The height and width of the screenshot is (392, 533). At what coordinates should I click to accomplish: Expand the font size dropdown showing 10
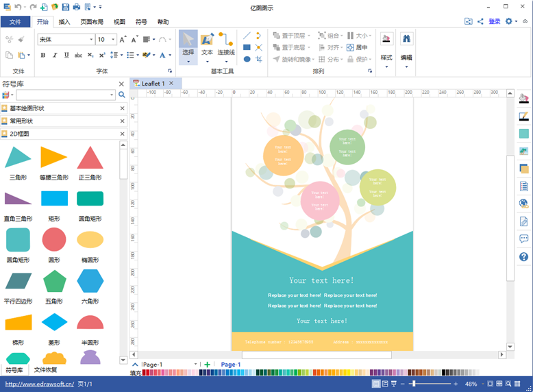(x=112, y=40)
